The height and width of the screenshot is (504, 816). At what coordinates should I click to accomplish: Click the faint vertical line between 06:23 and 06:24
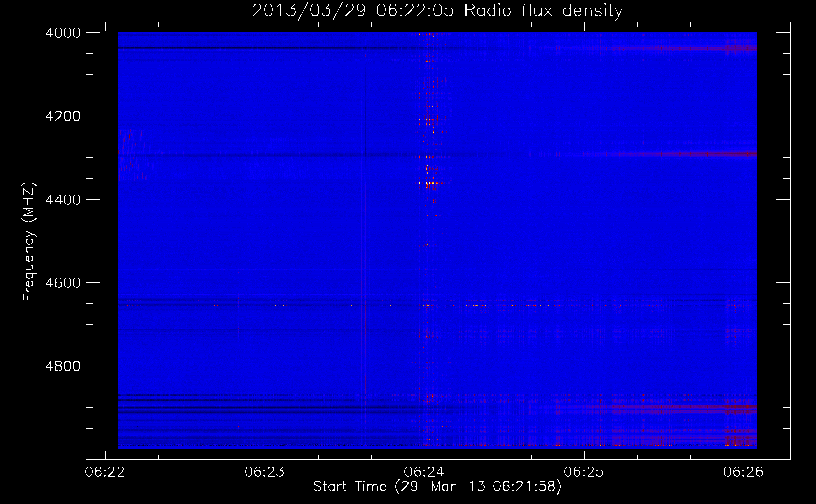(x=361, y=252)
